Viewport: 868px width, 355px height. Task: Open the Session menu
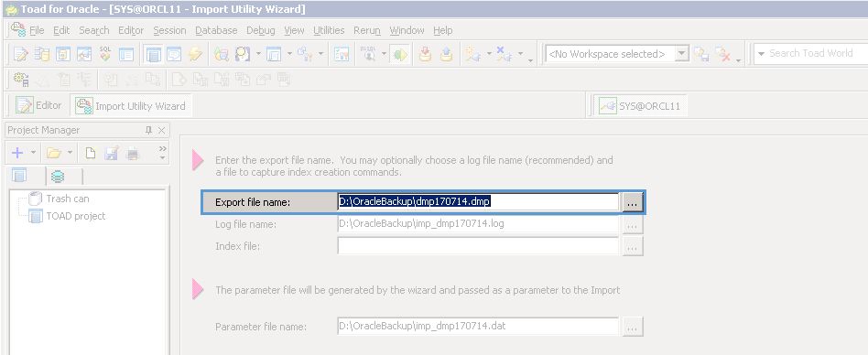click(169, 30)
